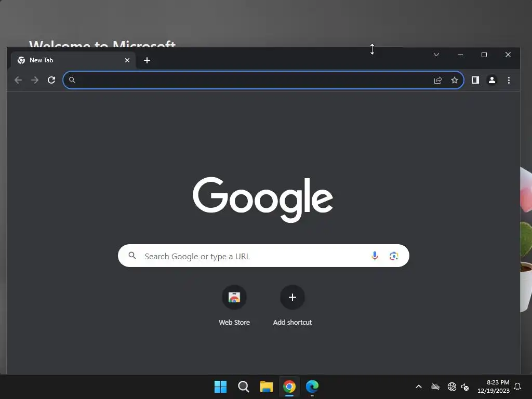Open the notifications bell icon
The width and height of the screenshot is (532, 399).
pyautogui.click(x=517, y=387)
